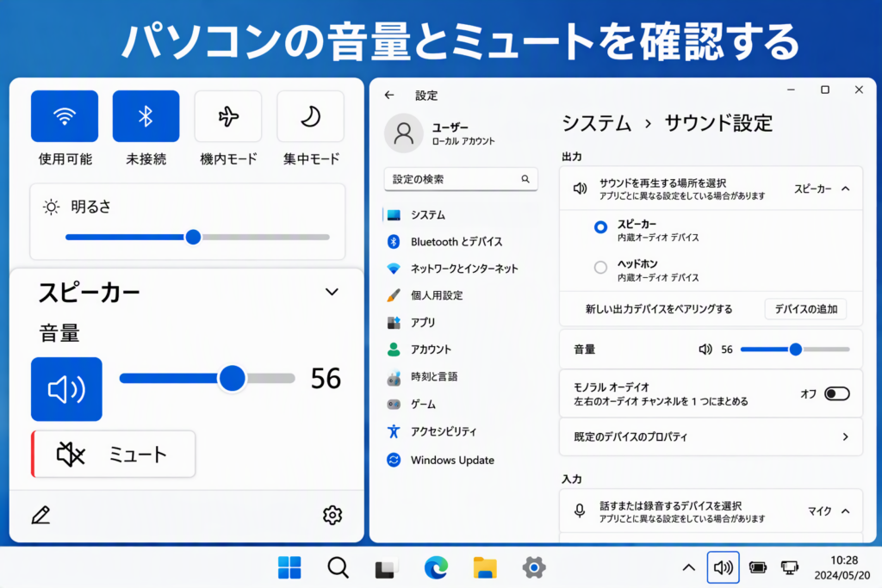Click the 設定の検索 search field

(x=461, y=179)
